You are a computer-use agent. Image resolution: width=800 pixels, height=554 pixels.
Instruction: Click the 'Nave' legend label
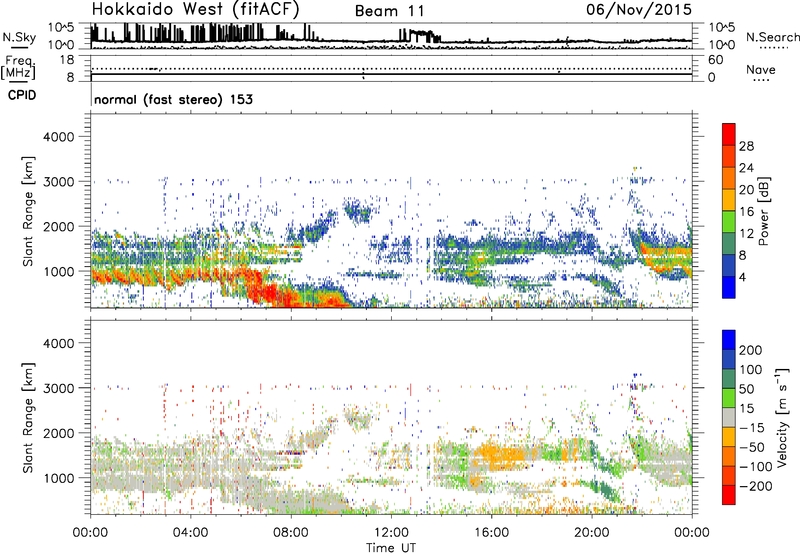coord(760,70)
